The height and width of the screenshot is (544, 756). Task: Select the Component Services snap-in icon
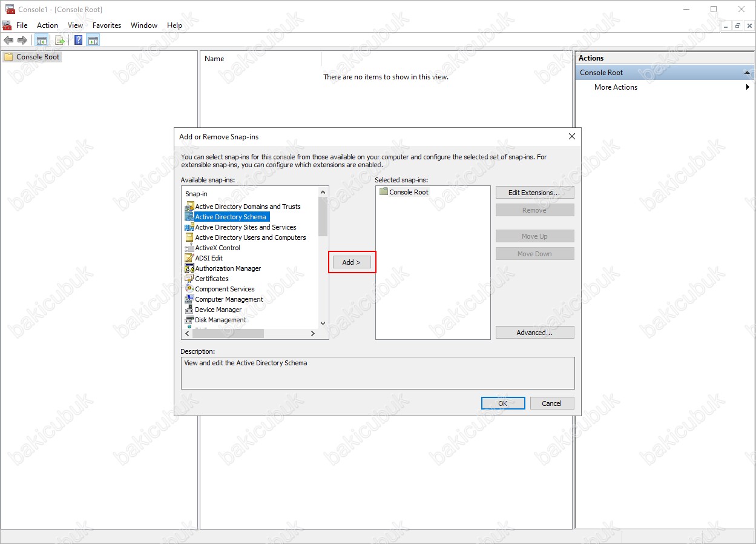pos(189,289)
